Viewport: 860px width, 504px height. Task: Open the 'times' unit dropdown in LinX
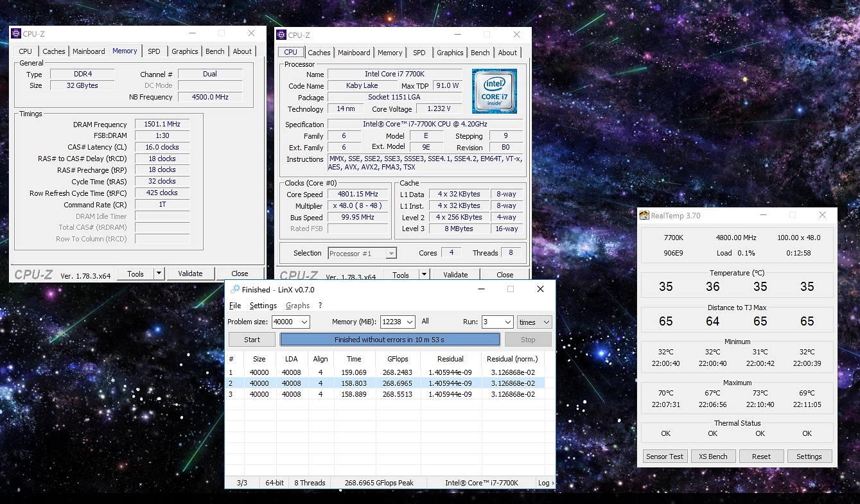(x=534, y=322)
